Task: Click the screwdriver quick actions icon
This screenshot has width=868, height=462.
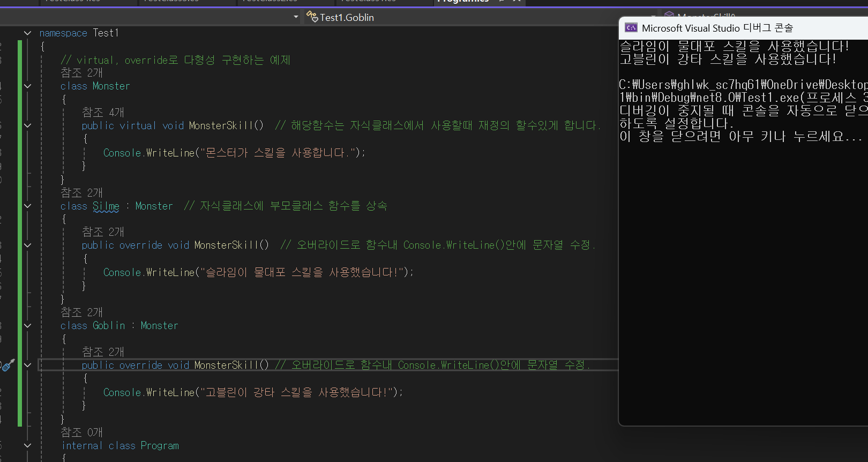Action: click(x=8, y=366)
